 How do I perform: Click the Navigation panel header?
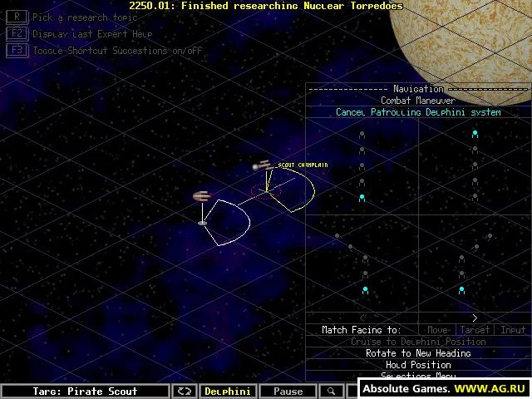[418, 89]
